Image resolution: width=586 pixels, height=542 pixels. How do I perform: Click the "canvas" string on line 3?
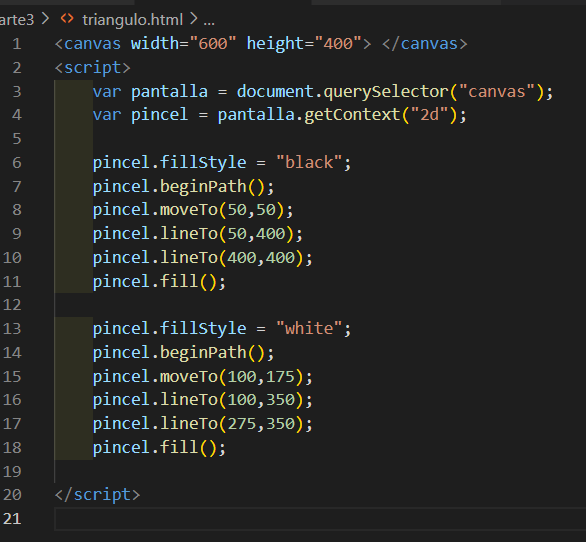(x=497, y=92)
